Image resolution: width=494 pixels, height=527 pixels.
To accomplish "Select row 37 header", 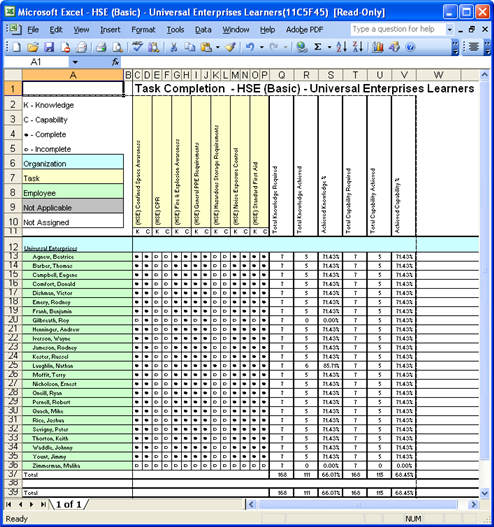I will click(13, 474).
